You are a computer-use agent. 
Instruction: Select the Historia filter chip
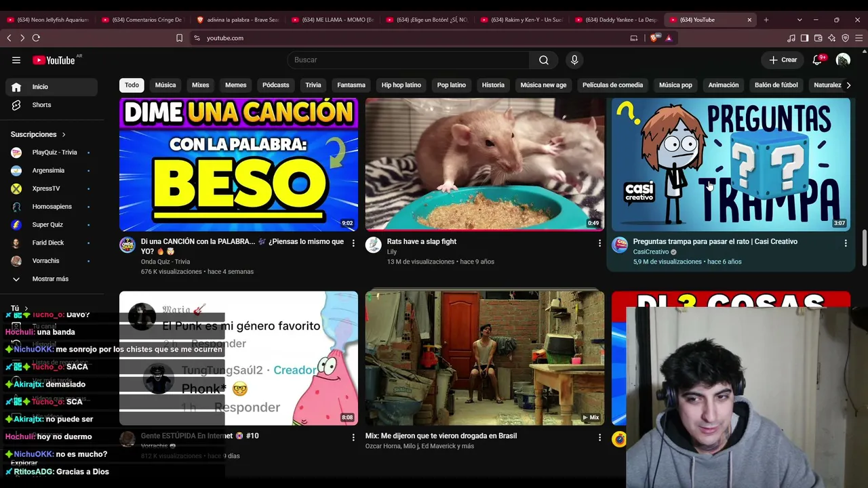click(493, 85)
